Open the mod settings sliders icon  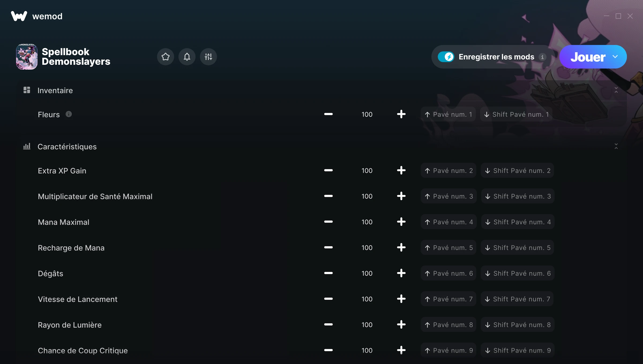pos(208,57)
